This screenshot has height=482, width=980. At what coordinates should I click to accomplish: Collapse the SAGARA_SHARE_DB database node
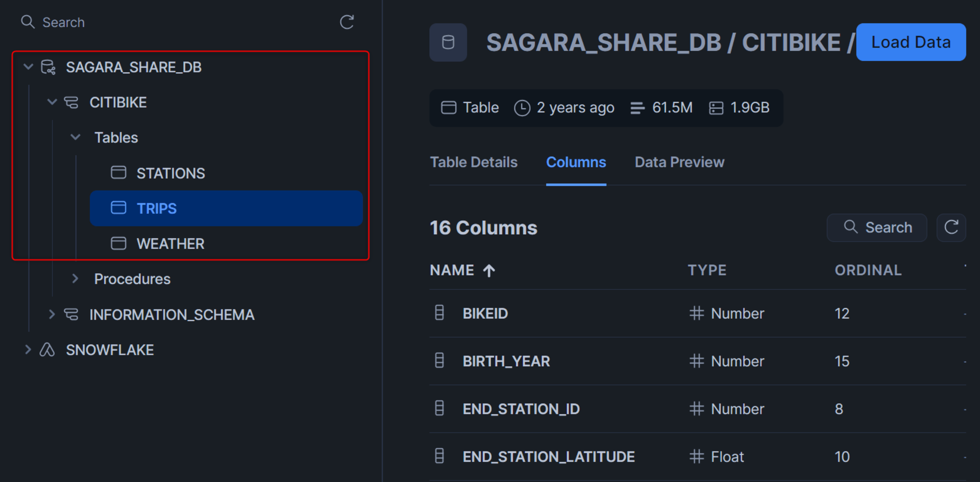click(x=28, y=67)
